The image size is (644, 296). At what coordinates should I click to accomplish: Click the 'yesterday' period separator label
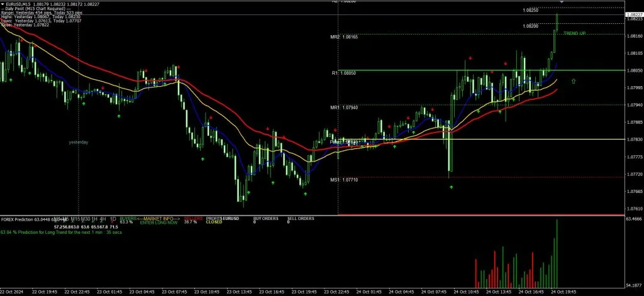pos(79,143)
